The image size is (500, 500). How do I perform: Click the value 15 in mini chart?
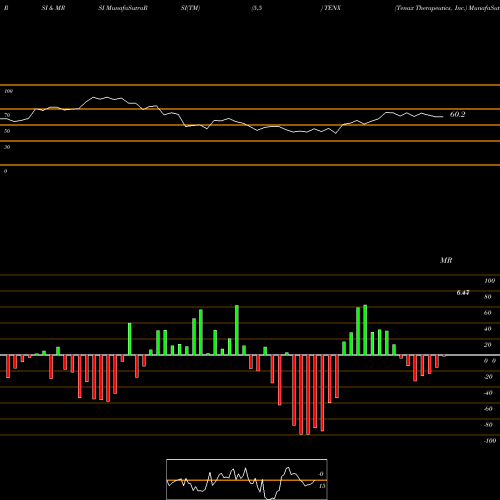pyautogui.click(x=322, y=486)
